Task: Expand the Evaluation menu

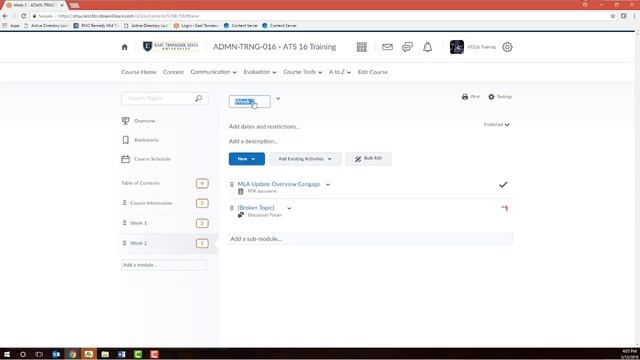Action: point(260,72)
